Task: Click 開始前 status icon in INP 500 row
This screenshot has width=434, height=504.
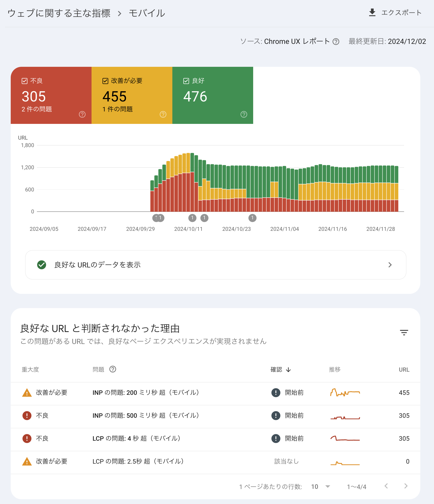Action: coord(276,416)
